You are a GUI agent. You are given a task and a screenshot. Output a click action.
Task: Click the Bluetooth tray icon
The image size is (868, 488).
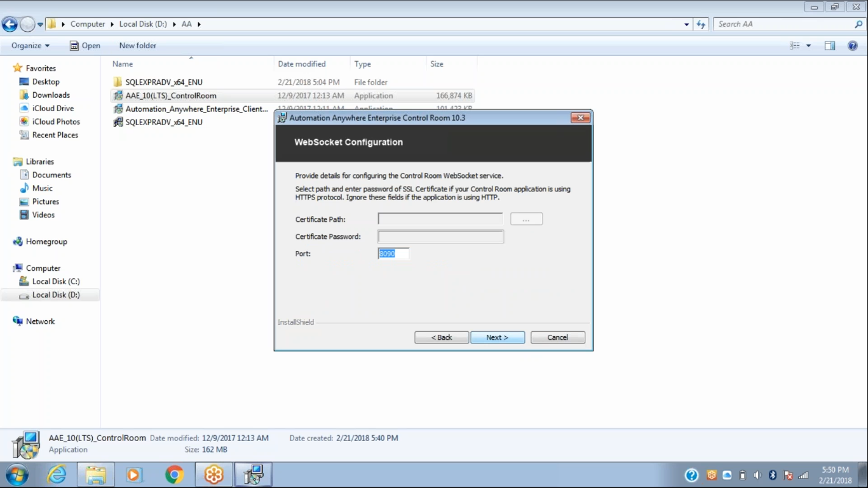(773, 475)
